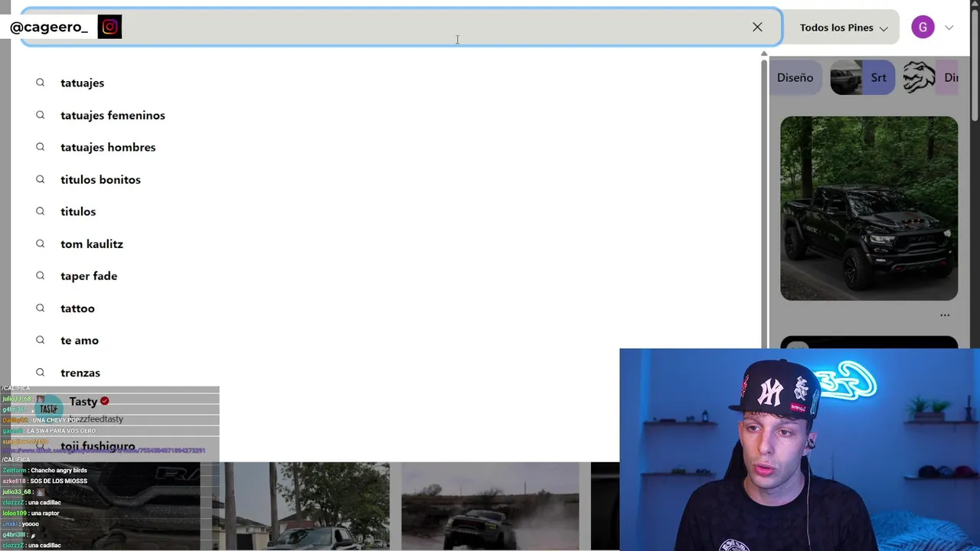Image resolution: width=980 pixels, height=551 pixels.
Task: Select the 'toji fushiguro' suggestion
Action: coord(97,446)
